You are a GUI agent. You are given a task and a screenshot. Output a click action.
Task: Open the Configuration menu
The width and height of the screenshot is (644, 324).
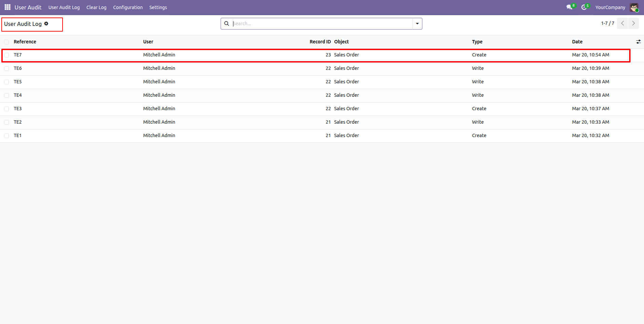pyautogui.click(x=128, y=7)
